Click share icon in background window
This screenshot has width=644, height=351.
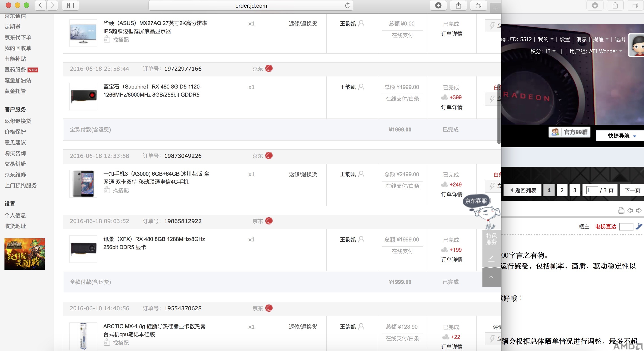pos(615,5)
